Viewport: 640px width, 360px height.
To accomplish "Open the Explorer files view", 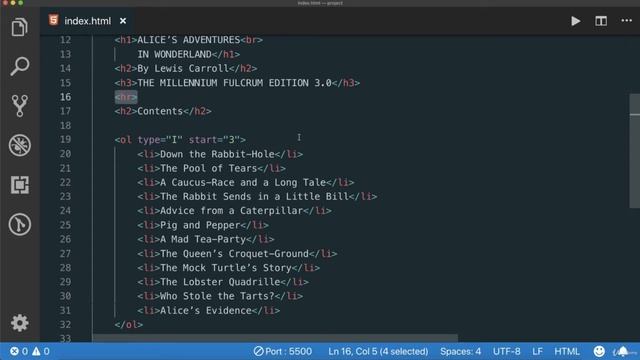I will tap(20, 27).
